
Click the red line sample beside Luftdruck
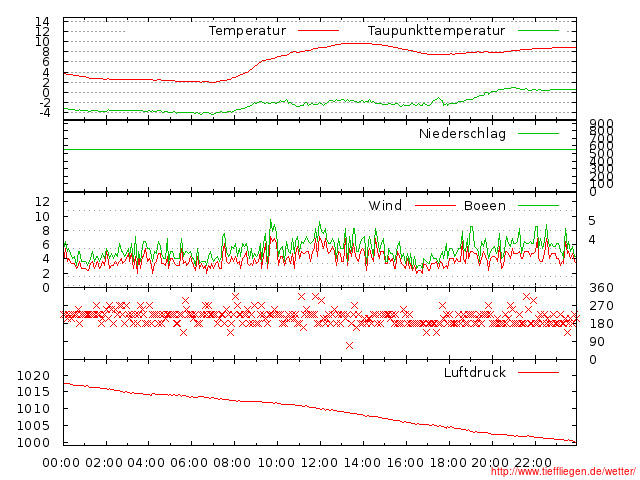pyautogui.click(x=538, y=372)
